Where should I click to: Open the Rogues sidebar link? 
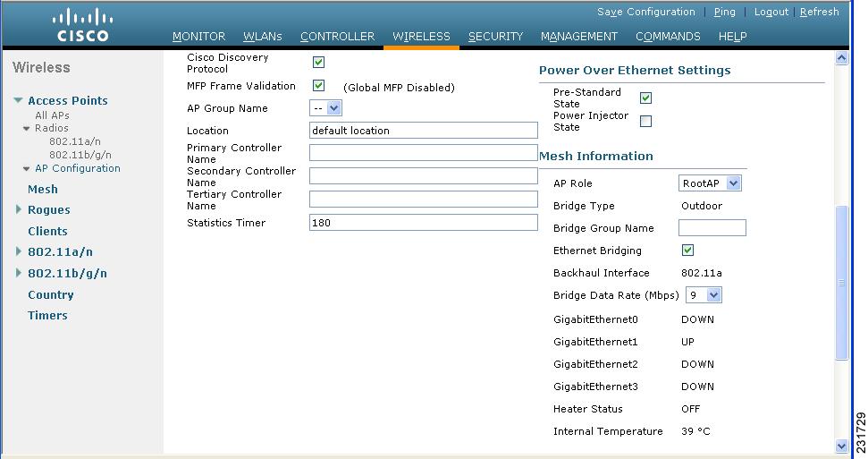pos(48,210)
